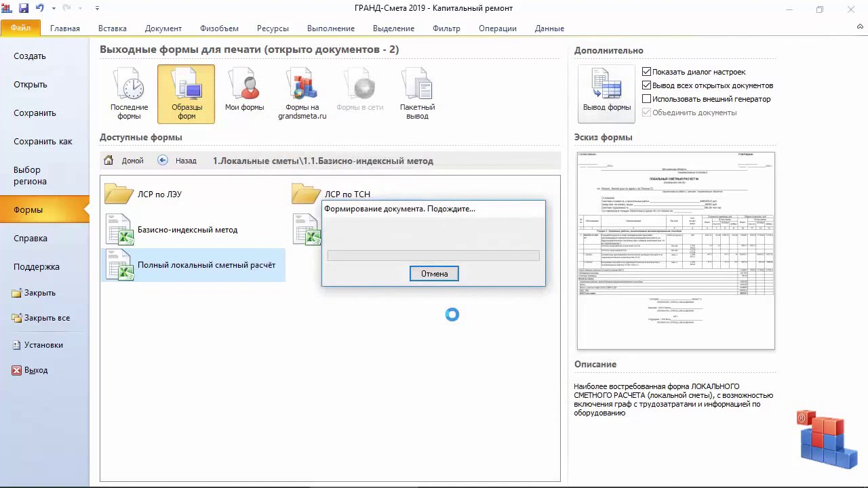Click the partly hidden Excel form icon

click(307, 229)
